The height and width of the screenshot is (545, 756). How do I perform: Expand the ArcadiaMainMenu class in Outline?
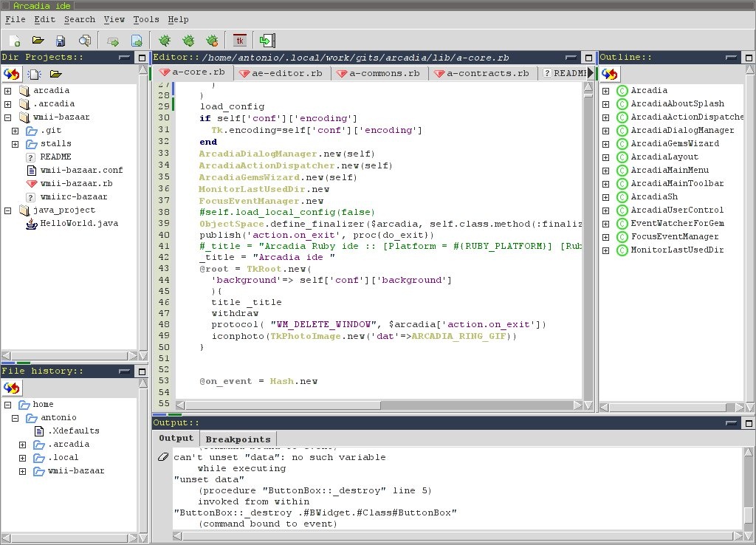(x=605, y=171)
